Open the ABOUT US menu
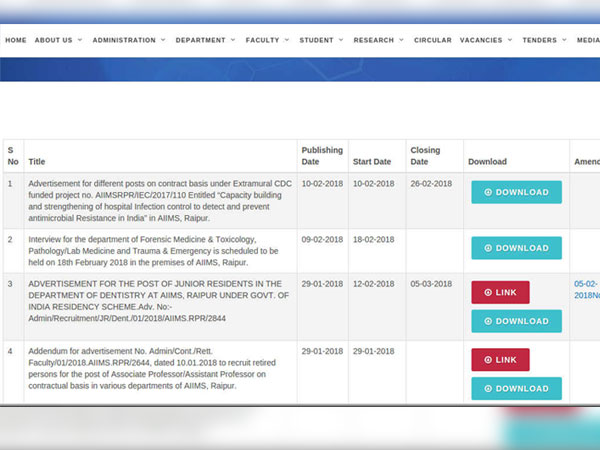600x450 pixels. (x=54, y=40)
